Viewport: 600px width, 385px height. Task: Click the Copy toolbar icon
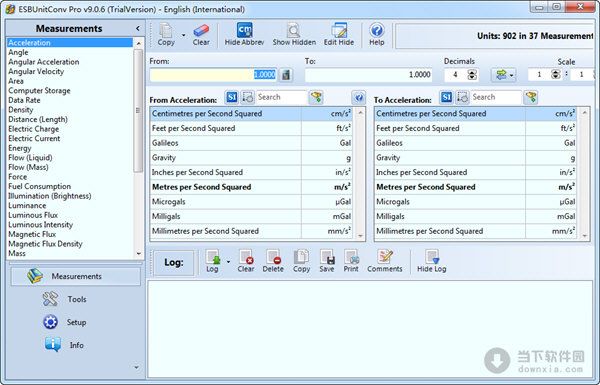[x=166, y=34]
